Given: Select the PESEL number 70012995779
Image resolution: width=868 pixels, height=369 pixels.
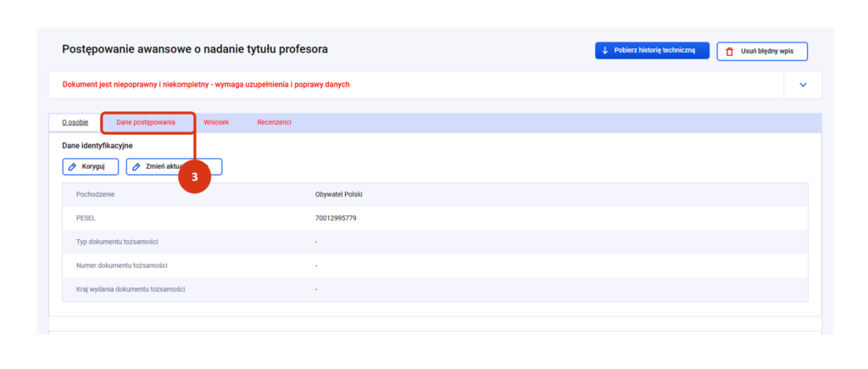Looking at the screenshot, I should point(336,218).
